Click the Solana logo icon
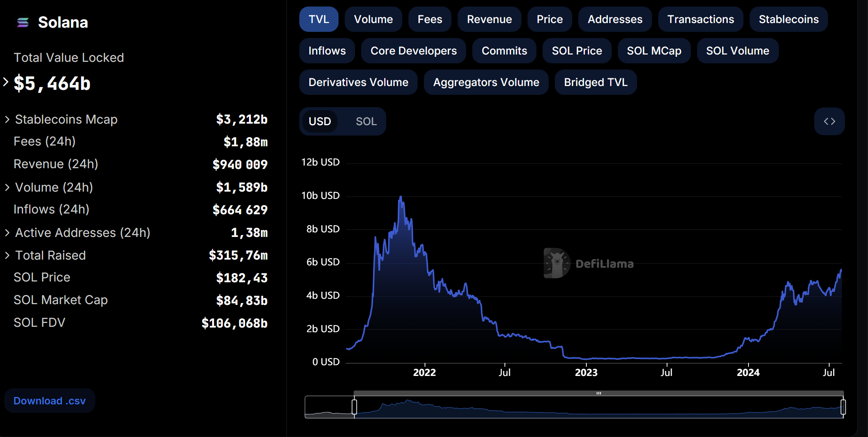This screenshot has height=437, width=868. 23,23
